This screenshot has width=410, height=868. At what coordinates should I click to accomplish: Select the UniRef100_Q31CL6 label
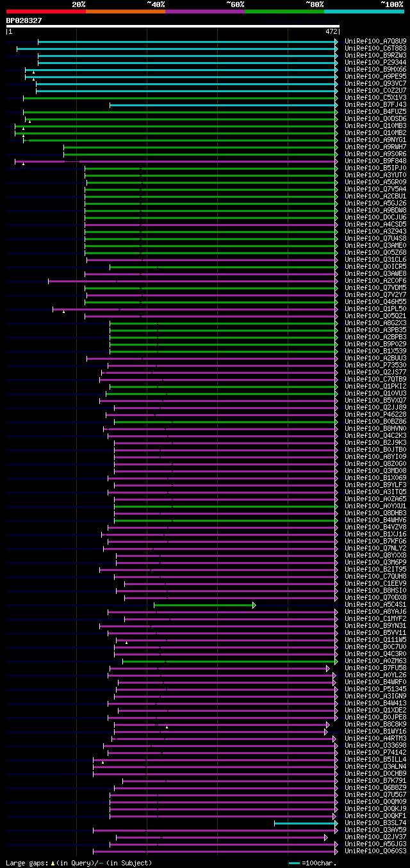coord(375,259)
